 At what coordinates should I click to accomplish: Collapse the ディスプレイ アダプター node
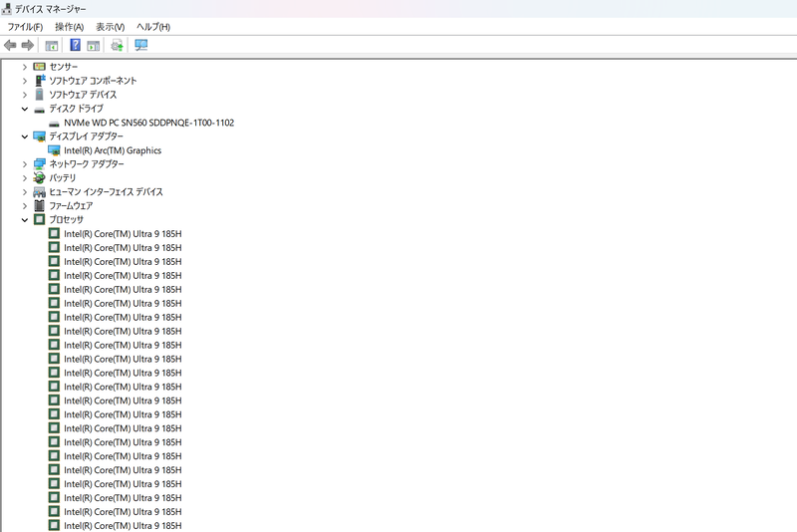[24, 136]
